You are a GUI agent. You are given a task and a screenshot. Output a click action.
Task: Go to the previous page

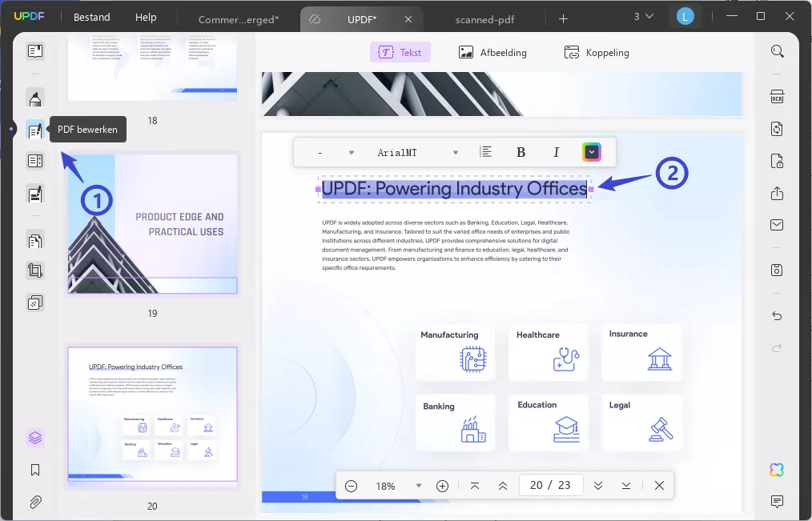(x=503, y=486)
